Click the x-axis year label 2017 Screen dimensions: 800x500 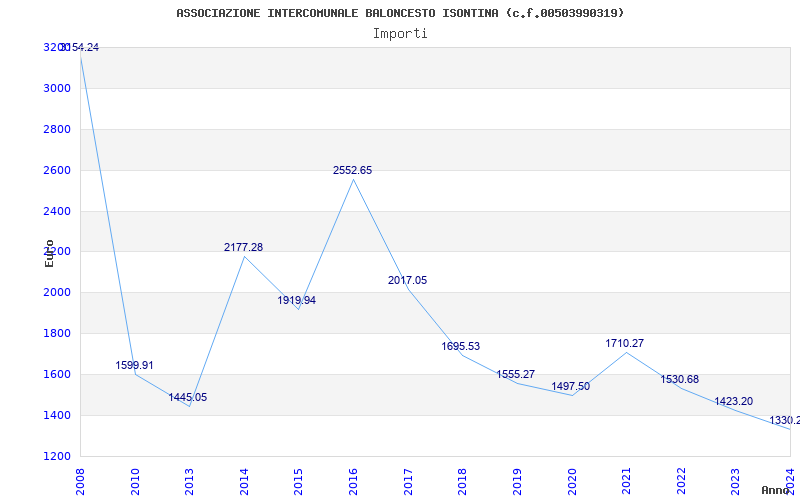(x=408, y=482)
